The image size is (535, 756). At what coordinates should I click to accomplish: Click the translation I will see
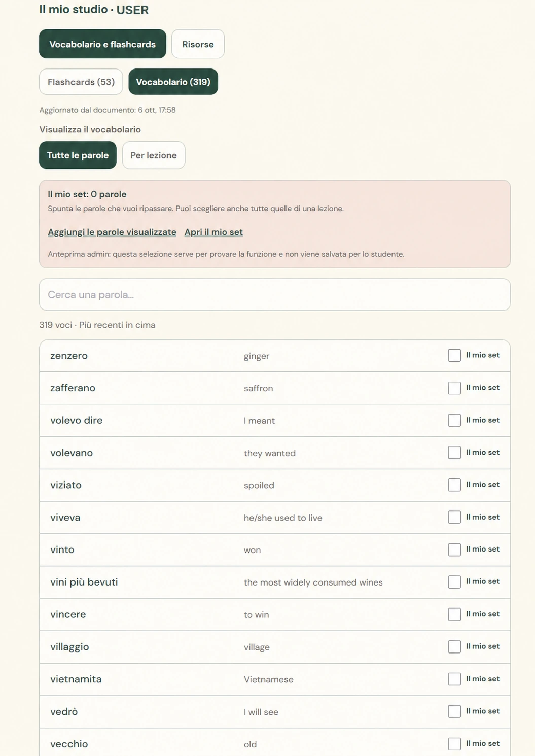coord(261,712)
